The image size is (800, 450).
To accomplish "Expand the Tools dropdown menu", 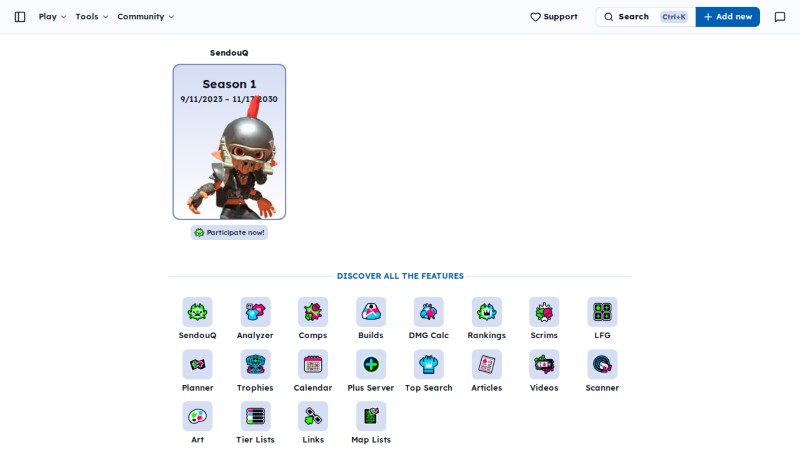I will (92, 17).
